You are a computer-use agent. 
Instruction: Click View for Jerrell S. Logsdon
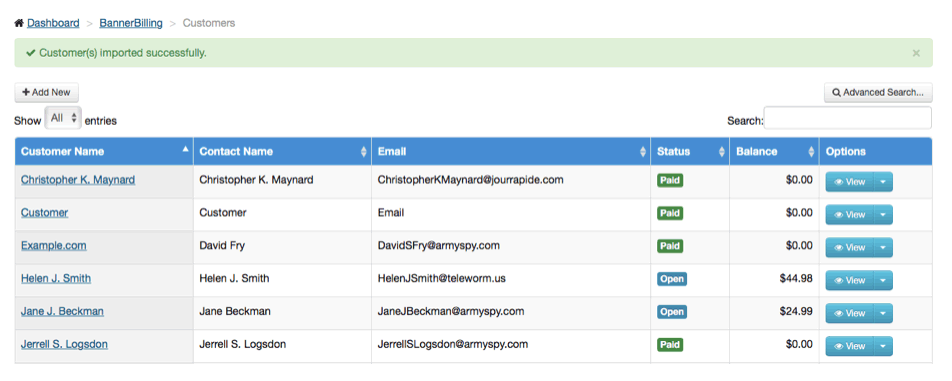click(x=849, y=346)
